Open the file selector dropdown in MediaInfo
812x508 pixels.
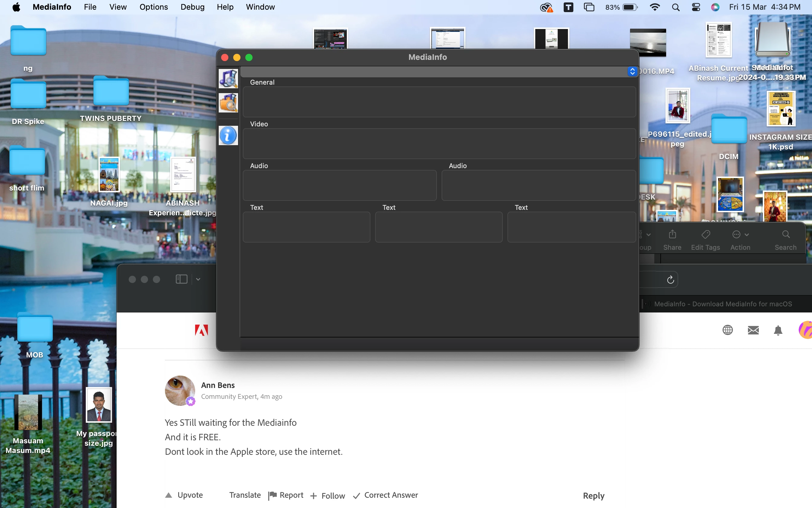tap(632, 72)
